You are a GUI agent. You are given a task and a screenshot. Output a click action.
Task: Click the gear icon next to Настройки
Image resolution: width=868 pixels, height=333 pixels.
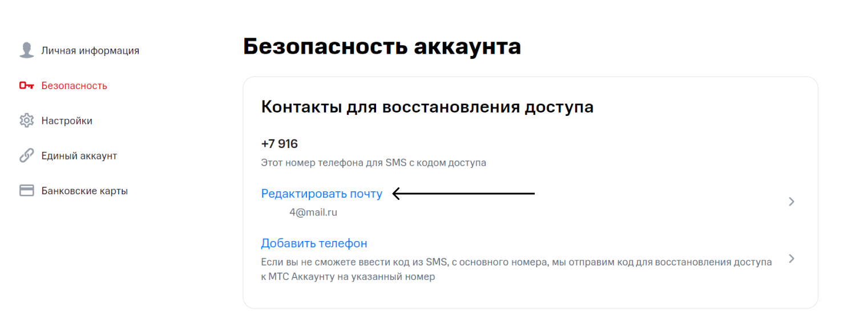point(27,121)
